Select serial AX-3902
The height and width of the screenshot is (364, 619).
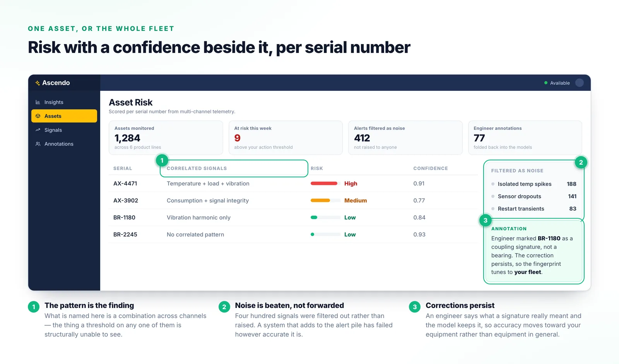[126, 201]
